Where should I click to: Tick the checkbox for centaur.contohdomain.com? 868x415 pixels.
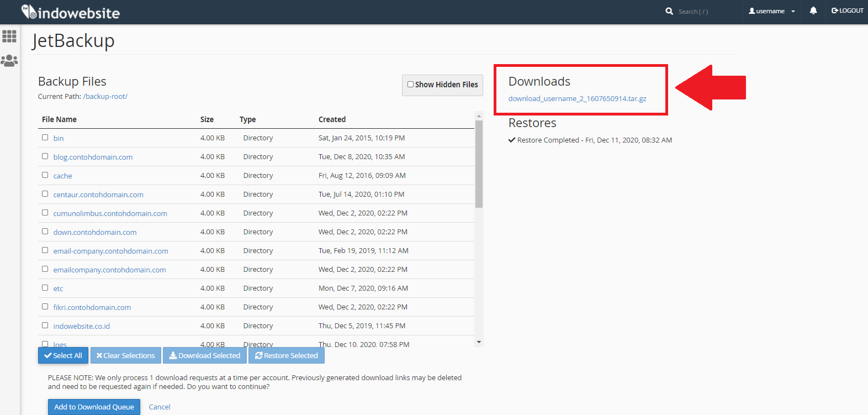tap(45, 194)
